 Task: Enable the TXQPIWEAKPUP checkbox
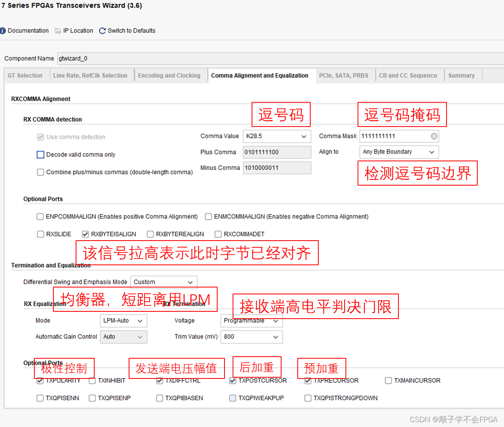click(x=233, y=398)
